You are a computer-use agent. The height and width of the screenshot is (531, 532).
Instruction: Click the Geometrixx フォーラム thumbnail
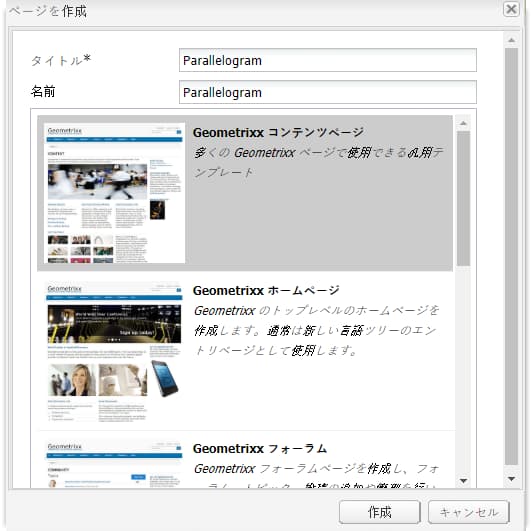click(114, 464)
